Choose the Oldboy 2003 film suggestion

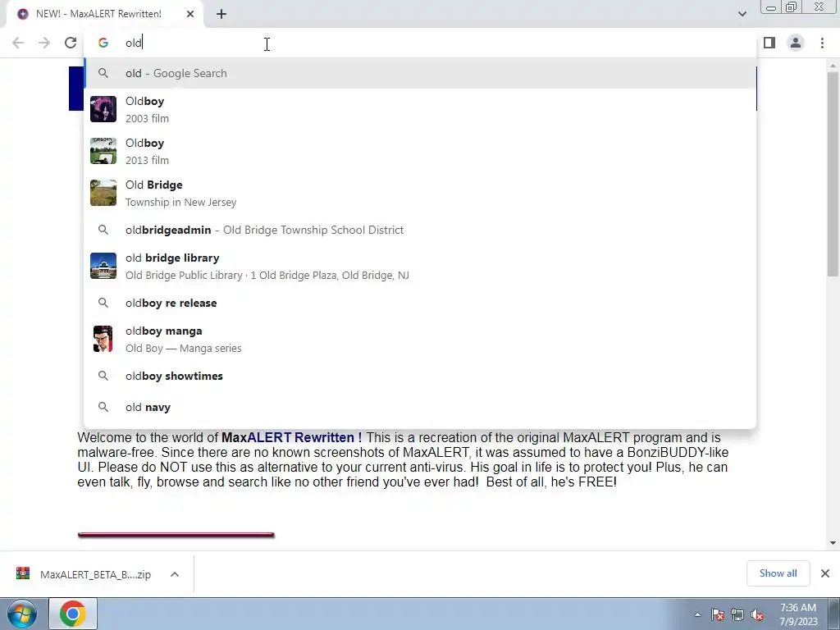point(420,109)
